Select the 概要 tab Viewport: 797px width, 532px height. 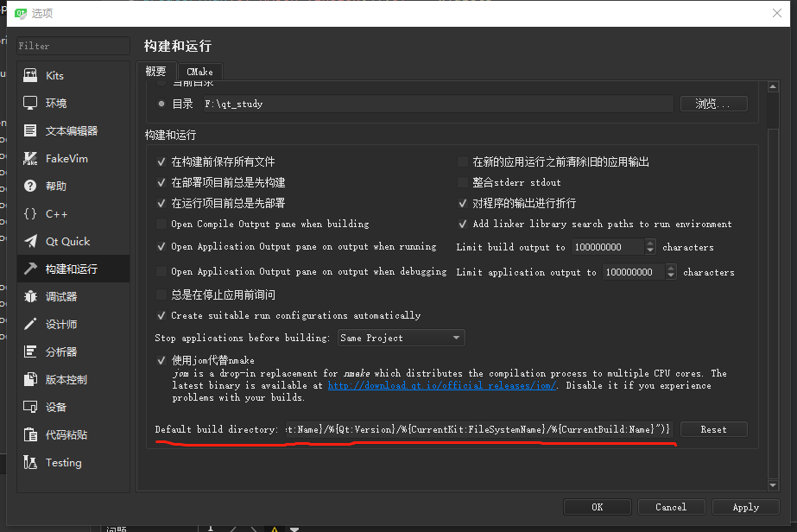(x=156, y=71)
